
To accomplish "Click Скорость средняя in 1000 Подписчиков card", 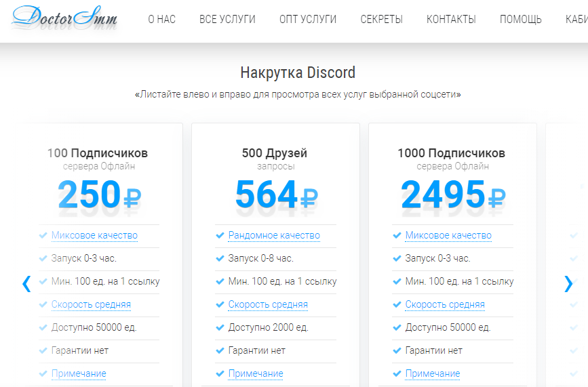I will (x=445, y=304).
